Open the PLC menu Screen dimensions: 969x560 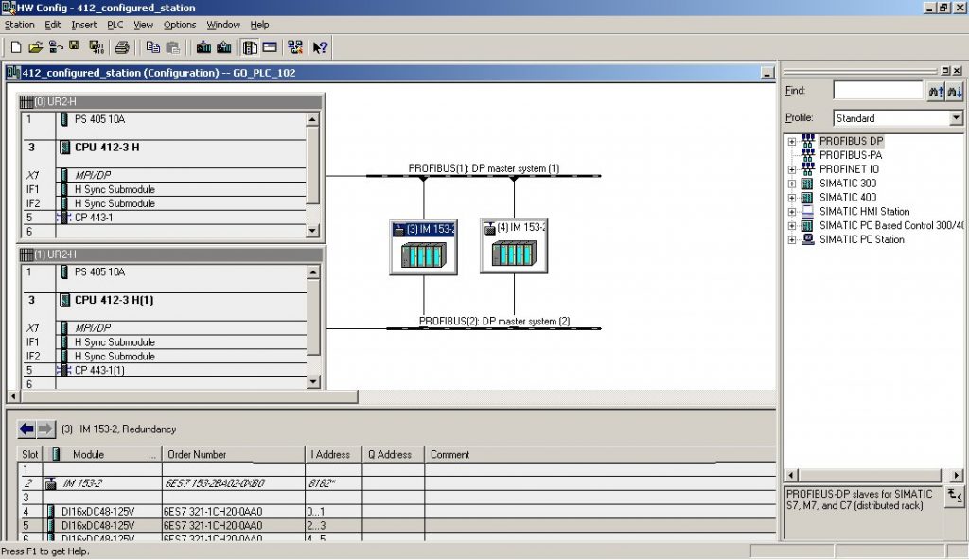tap(114, 25)
